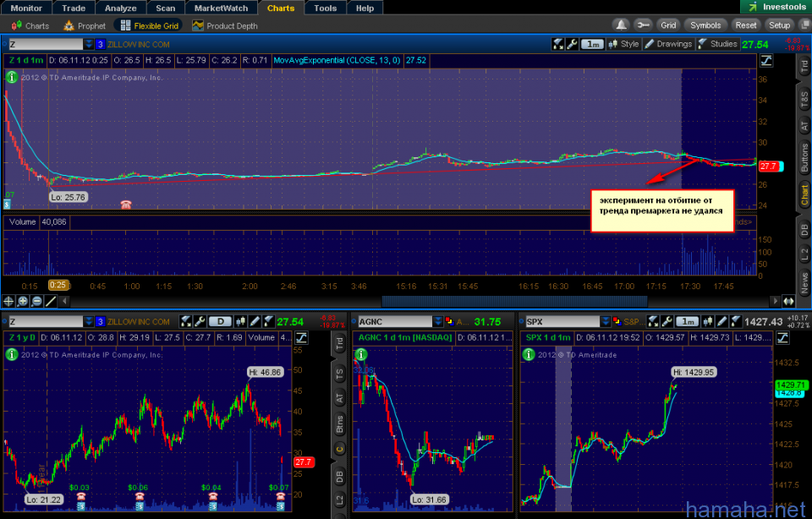The height and width of the screenshot is (519, 812).
Task: Open candlestick style icon on SPX chart
Action: coord(707,321)
